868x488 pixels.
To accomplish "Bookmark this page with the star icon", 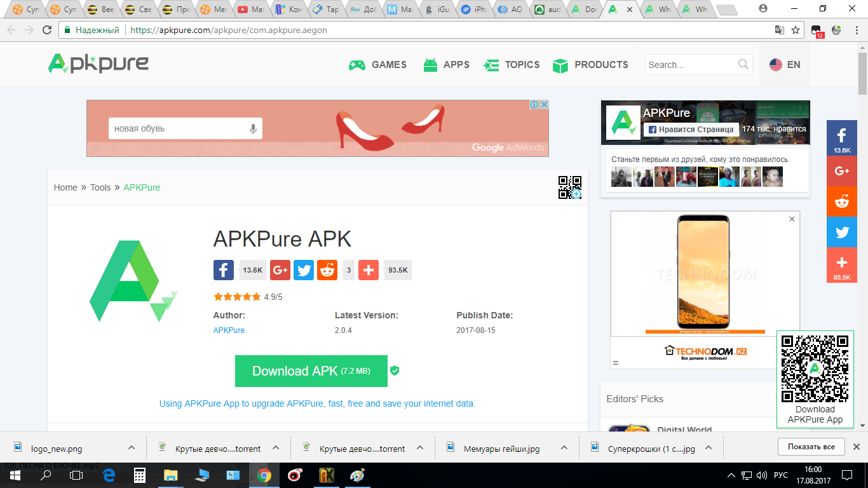I will tap(795, 30).
